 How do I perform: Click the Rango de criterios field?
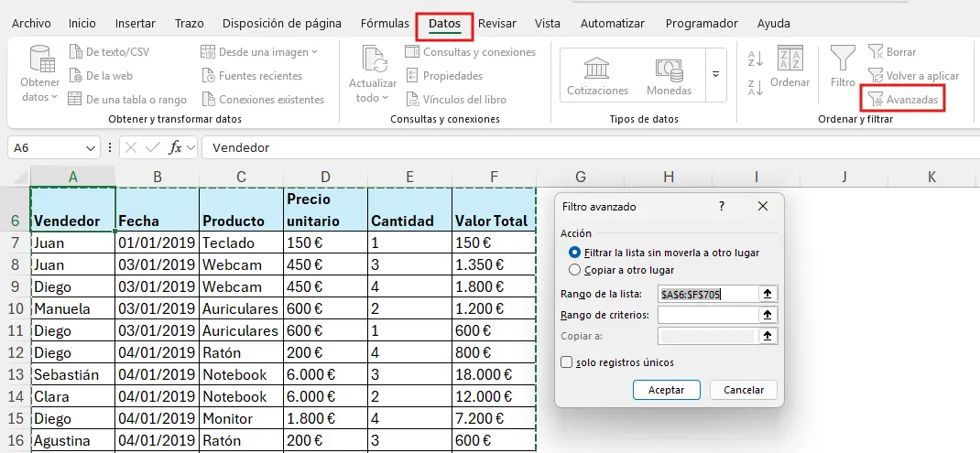[x=707, y=315]
